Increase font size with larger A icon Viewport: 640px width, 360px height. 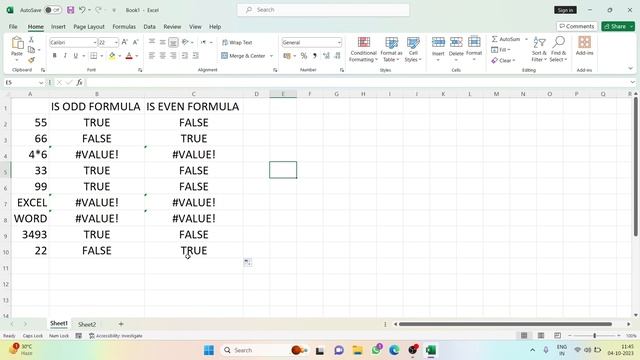[125, 42]
